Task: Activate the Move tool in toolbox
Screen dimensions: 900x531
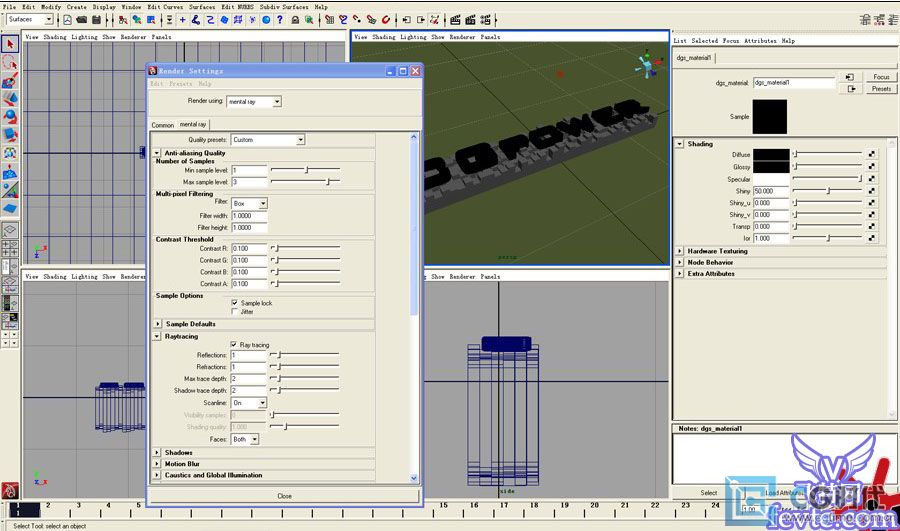Action: (10, 99)
